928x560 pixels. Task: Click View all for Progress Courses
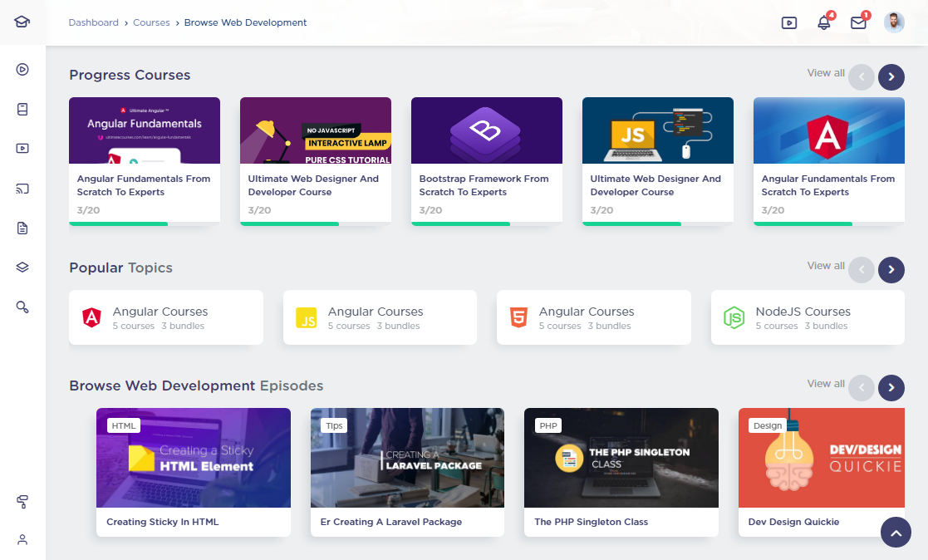(x=825, y=73)
